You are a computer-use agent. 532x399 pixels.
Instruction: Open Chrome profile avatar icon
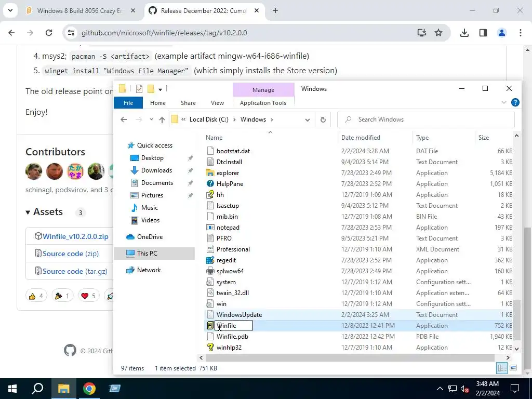(x=501, y=33)
